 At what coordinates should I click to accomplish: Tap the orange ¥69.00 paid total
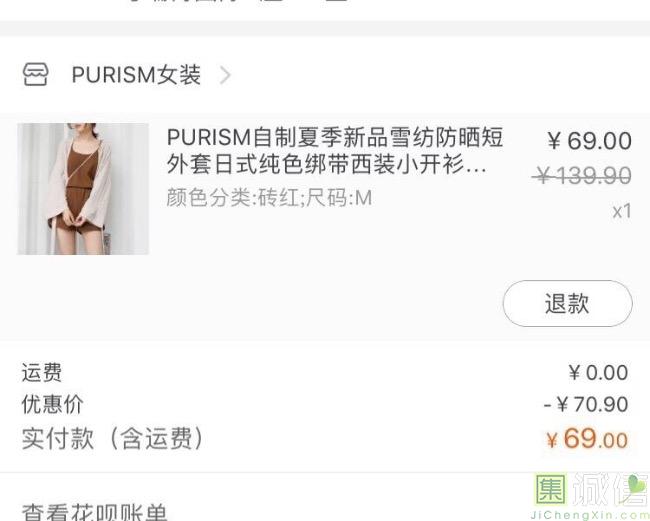point(587,439)
